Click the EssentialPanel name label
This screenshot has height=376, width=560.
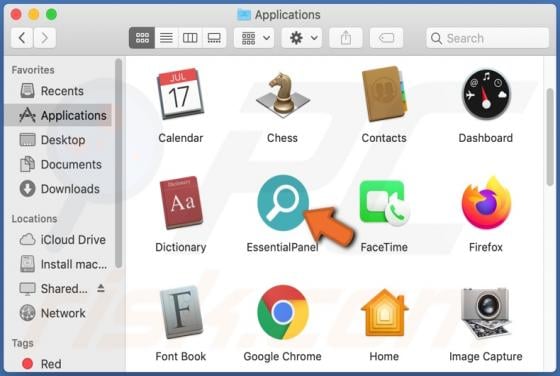(282, 247)
